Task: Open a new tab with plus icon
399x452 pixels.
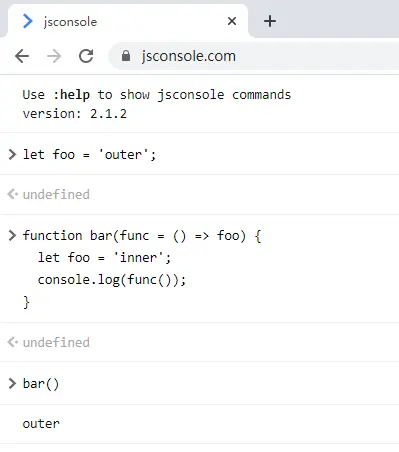Action: point(270,21)
